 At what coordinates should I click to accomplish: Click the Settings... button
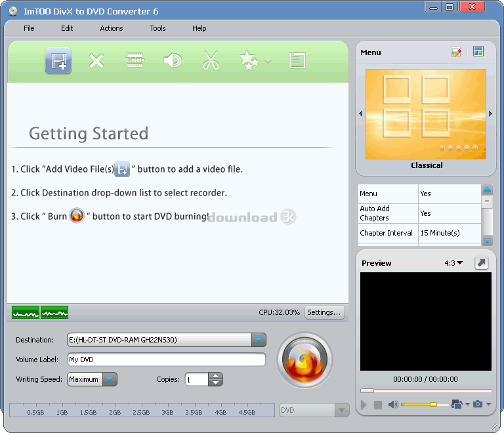(x=324, y=312)
